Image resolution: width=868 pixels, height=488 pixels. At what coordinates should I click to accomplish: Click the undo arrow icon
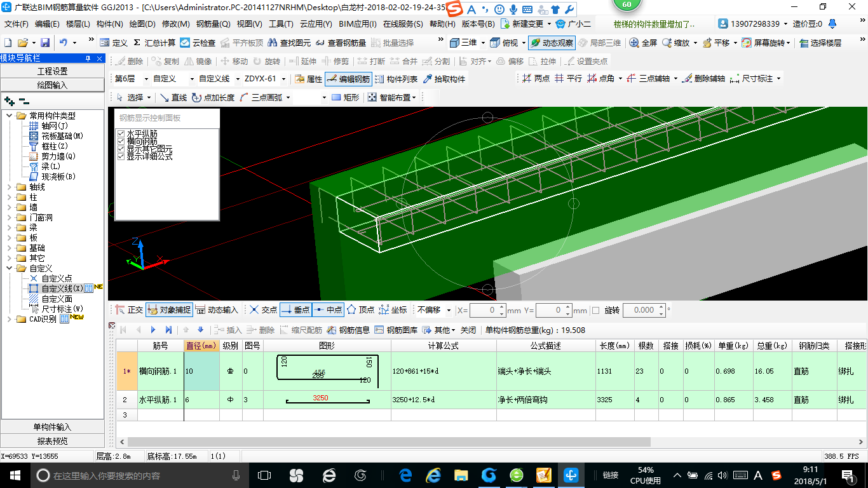click(x=64, y=43)
